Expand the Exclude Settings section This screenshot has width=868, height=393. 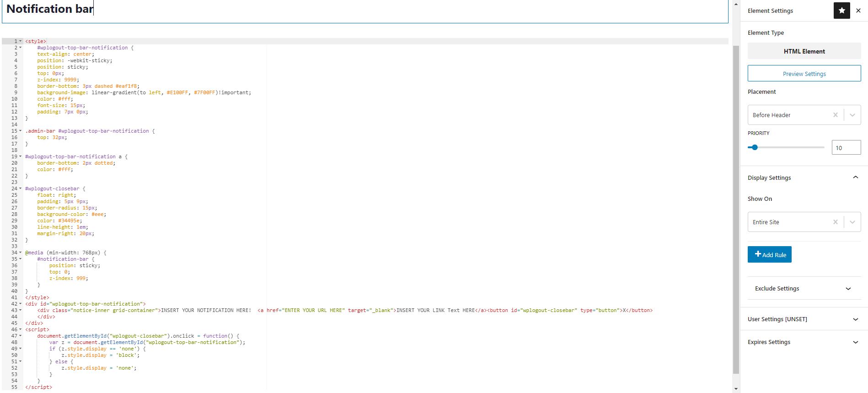848,289
